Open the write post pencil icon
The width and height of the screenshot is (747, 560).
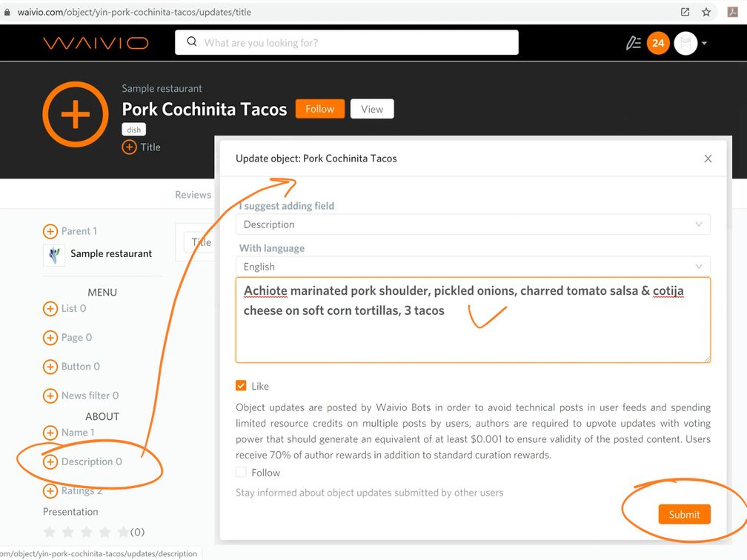pyautogui.click(x=633, y=43)
